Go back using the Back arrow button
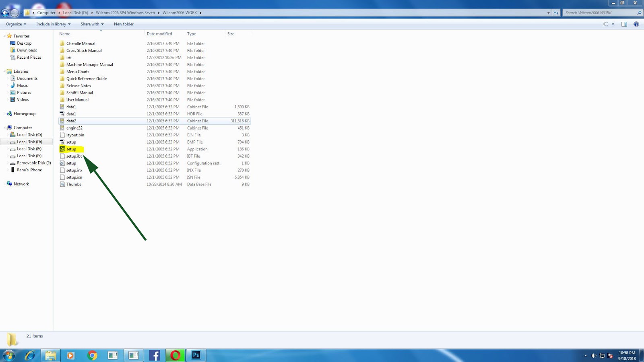This screenshot has width=644, height=362. (5, 13)
